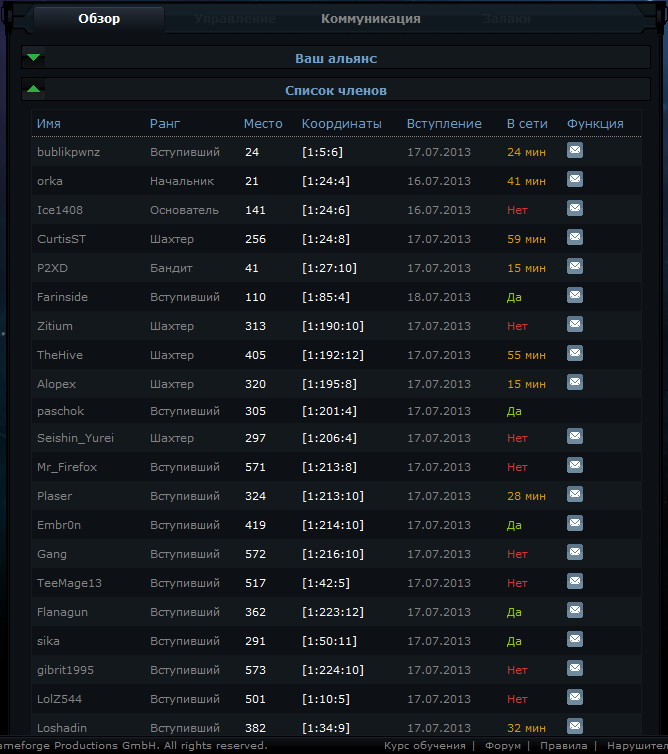Screen dimensions: 668x754
Task: Sort the list by Координаты column
Action: (x=341, y=124)
